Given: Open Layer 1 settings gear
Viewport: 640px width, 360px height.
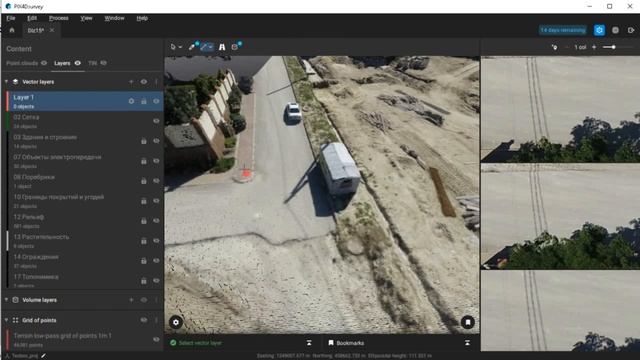Looking at the screenshot, I should pyautogui.click(x=131, y=101).
